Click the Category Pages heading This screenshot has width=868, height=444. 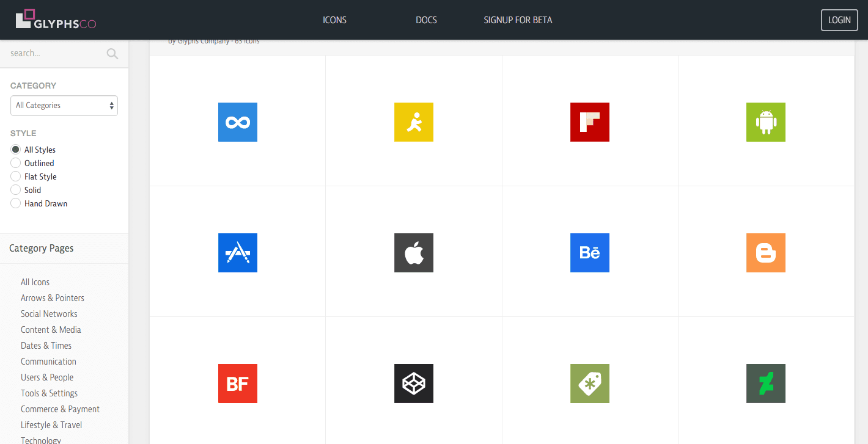pos(42,248)
